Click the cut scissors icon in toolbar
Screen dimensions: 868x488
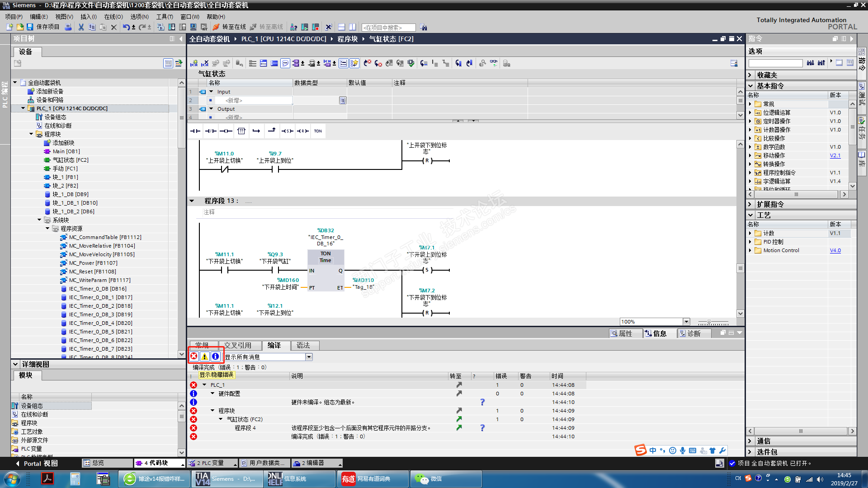click(x=81, y=27)
